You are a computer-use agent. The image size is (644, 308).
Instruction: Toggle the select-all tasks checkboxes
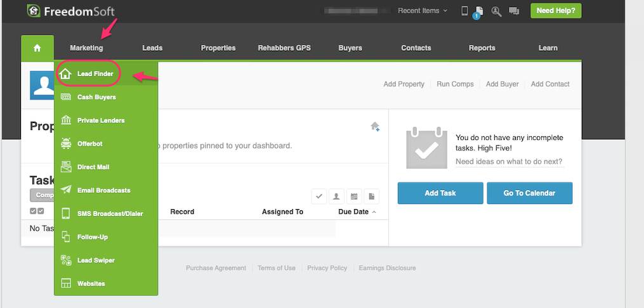37,211
